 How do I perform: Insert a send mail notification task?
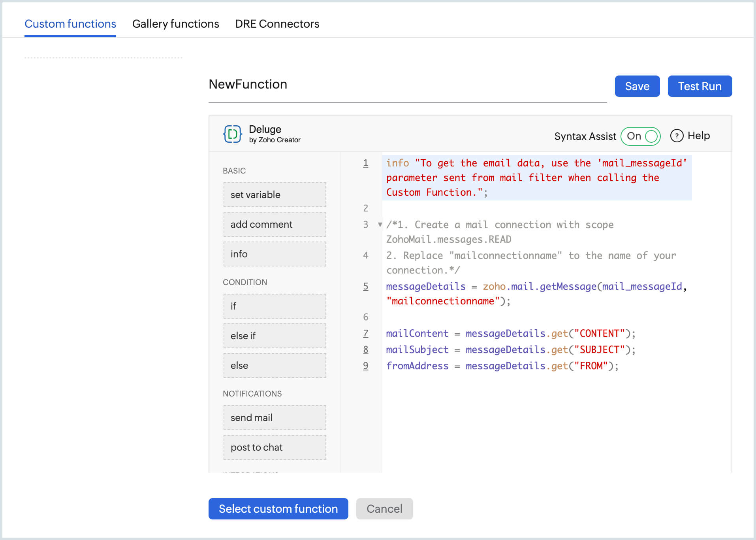tap(275, 417)
